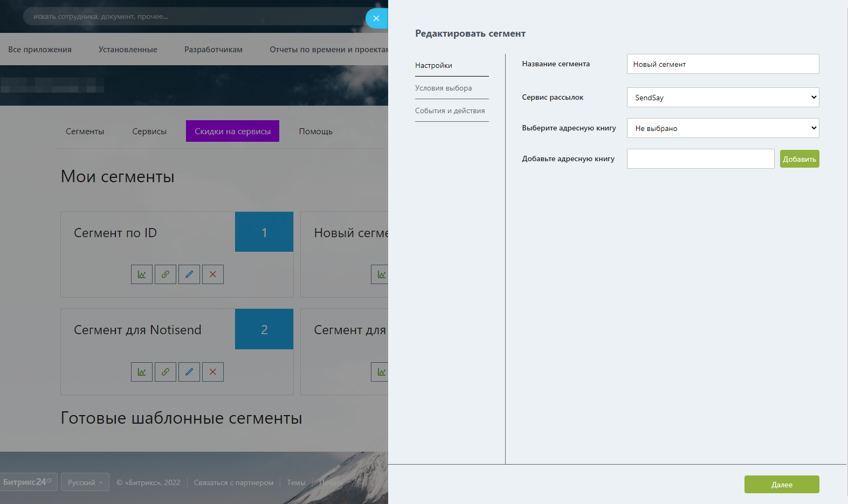Open the Русский language selector

click(x=85, y=482)
